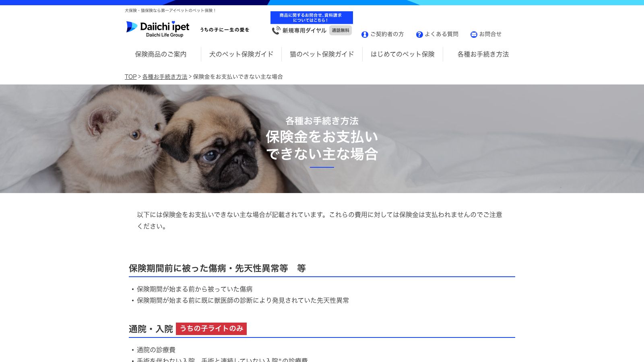Click the 通院・入院 heading
644x362 pixels.
click(x=151, y=329)
